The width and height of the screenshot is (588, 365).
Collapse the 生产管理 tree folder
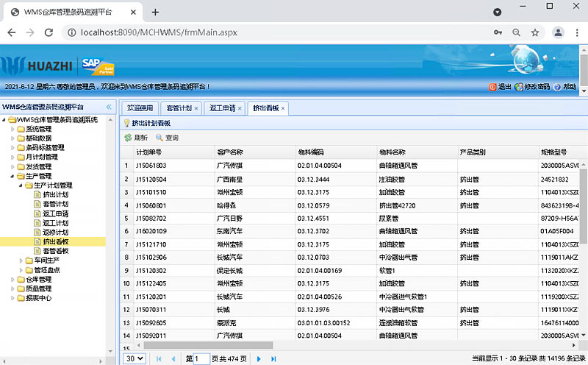tap(12, 176)
